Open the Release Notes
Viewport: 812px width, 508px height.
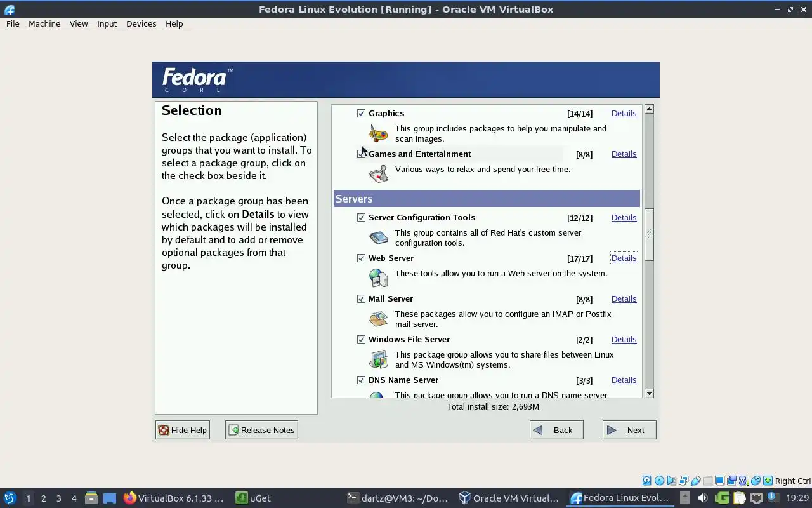coord(261,430)
